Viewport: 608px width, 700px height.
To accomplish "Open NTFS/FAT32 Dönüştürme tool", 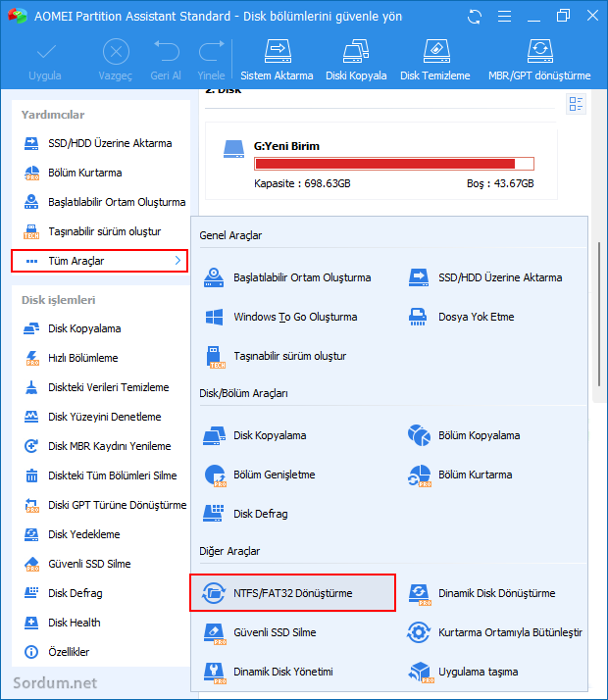I will pyautogui.click(x=293, y=593).
